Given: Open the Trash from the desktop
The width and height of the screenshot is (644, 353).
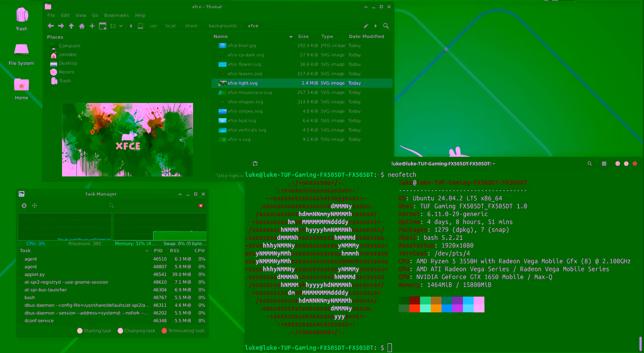Looking at the screenshot, I should click(x=21, y=17).
